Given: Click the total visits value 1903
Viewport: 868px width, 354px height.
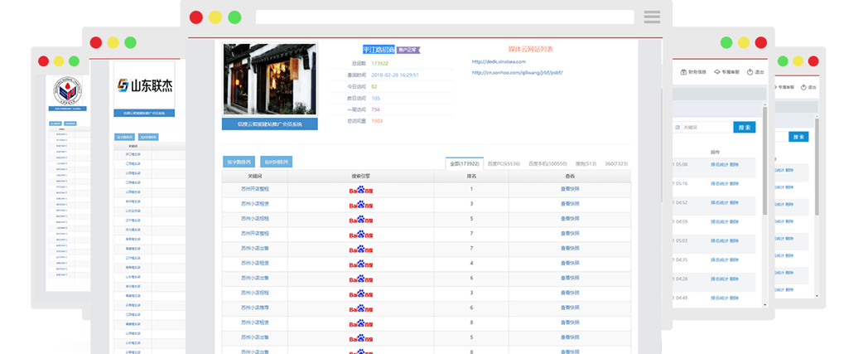Looking at the screenshot, I should point(377,121).
